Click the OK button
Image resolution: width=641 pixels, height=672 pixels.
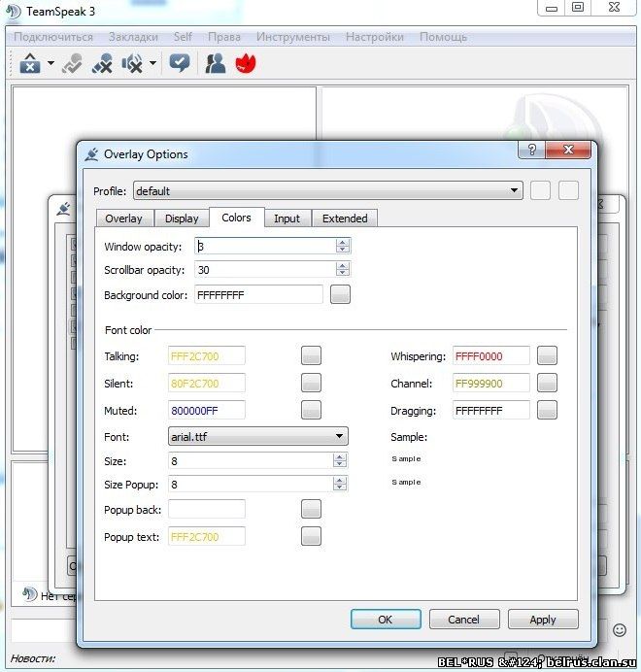[386, 620]
